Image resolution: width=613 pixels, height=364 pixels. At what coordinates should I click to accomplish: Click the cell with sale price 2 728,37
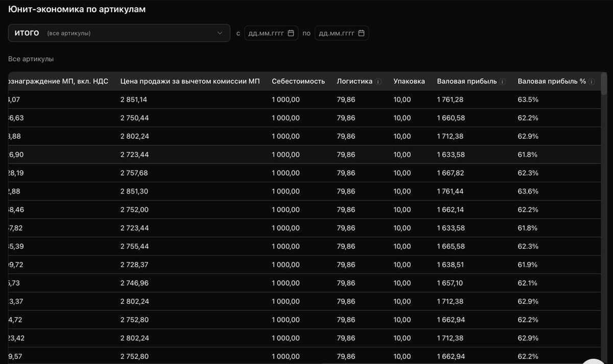pos(133,265)
